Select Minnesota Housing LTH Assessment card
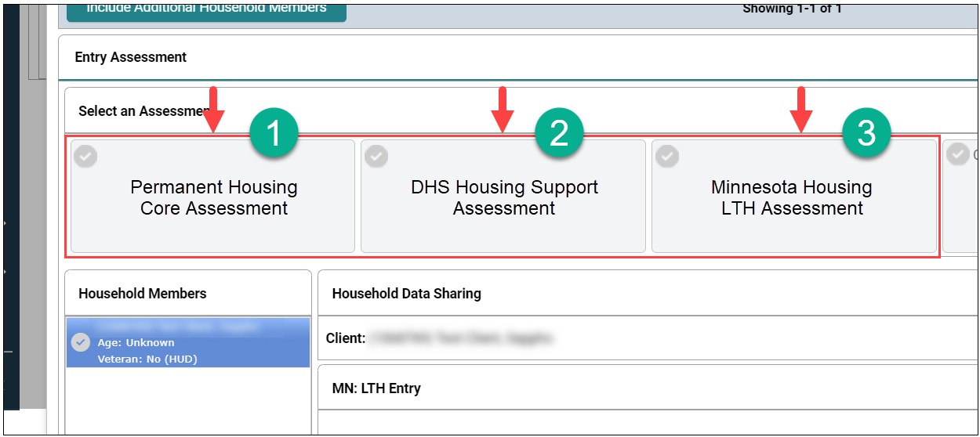Screen dimensions: 980x437 tap(794, 197)
